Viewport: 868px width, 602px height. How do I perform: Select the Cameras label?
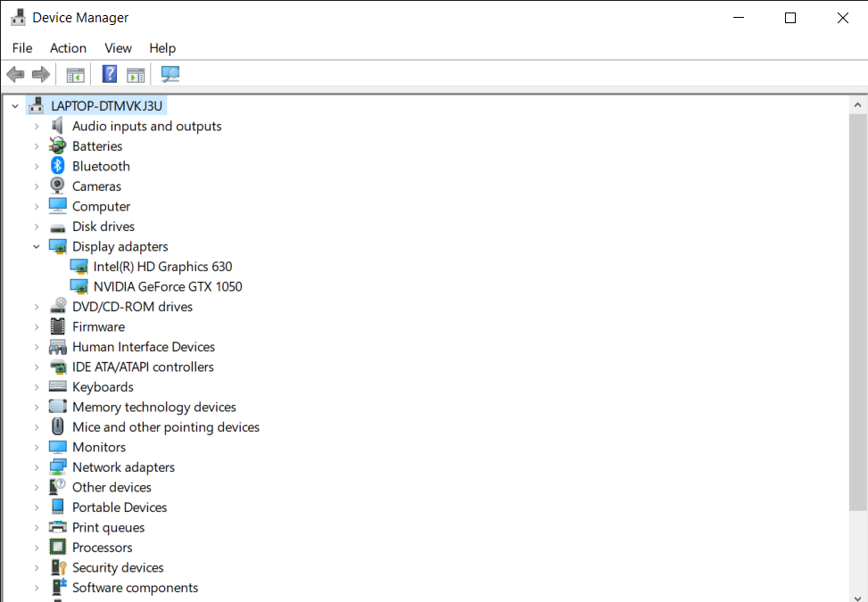[97, 186]
